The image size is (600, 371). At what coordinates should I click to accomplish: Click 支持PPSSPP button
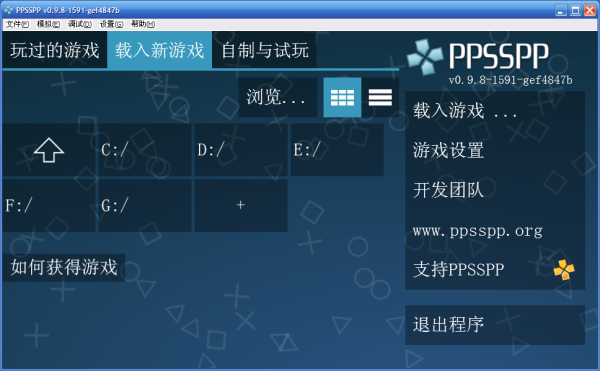tap(495, 270)
